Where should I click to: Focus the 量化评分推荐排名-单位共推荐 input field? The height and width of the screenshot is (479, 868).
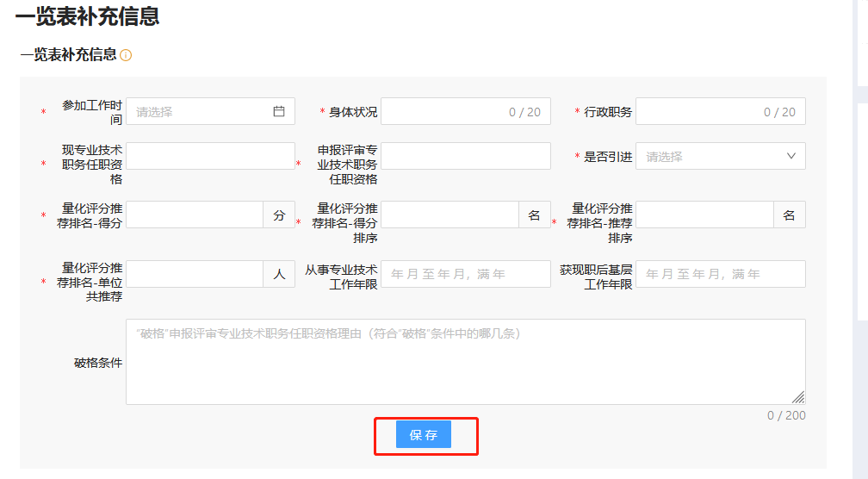pyautogui.click(x=195, y=274)
